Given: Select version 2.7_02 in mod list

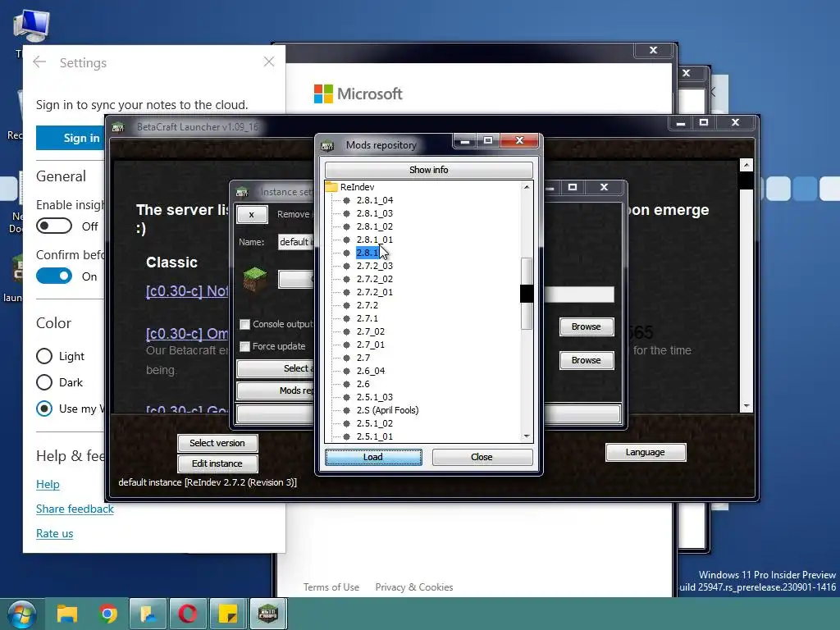Looking at the screenshot, I should point(371,331).
